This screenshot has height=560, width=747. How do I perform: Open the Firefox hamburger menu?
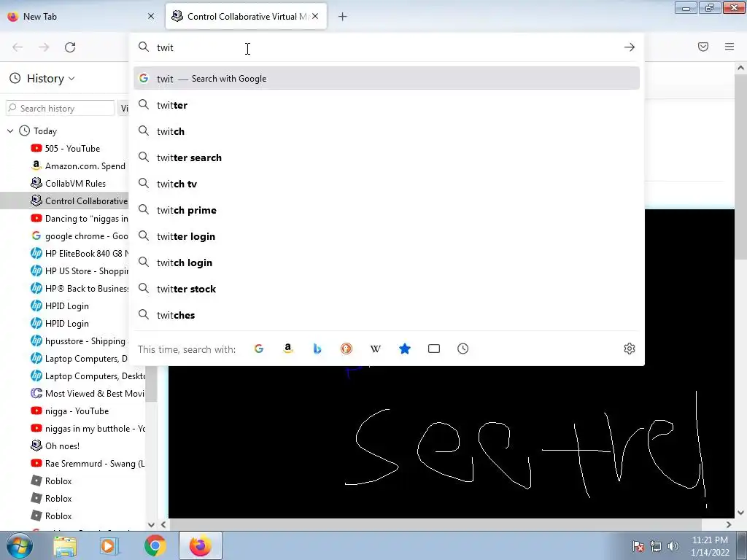(729, 47)
